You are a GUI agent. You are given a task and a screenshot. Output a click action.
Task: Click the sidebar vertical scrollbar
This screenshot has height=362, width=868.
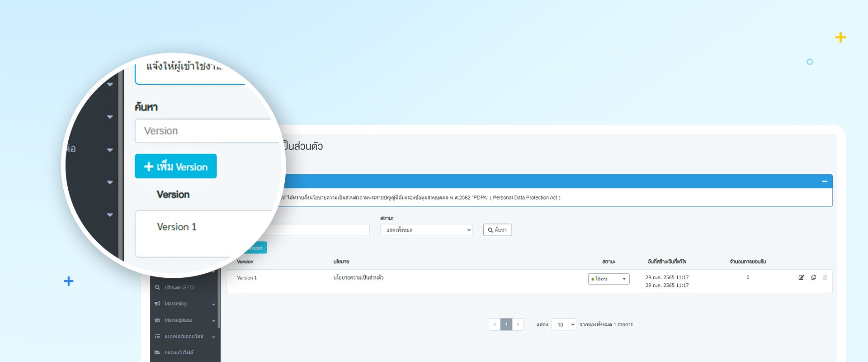pos(219,299)
